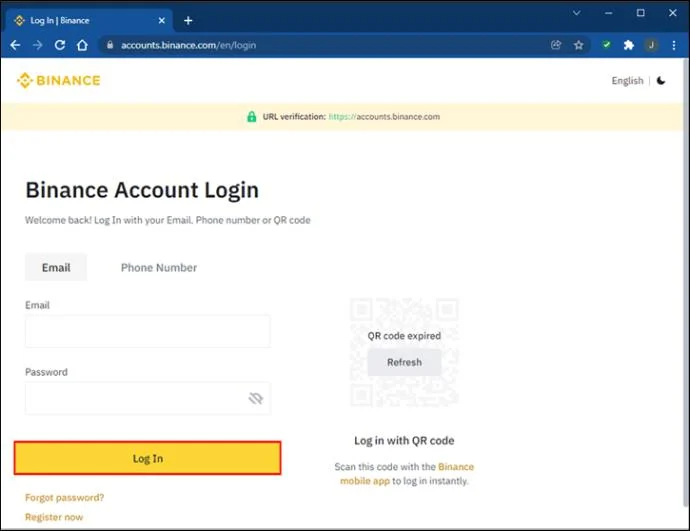Minimize the browser window

pos(609,13)
